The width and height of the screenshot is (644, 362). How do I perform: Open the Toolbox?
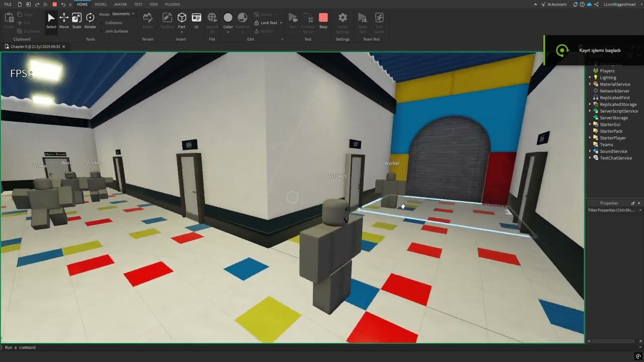coord(167,21)
